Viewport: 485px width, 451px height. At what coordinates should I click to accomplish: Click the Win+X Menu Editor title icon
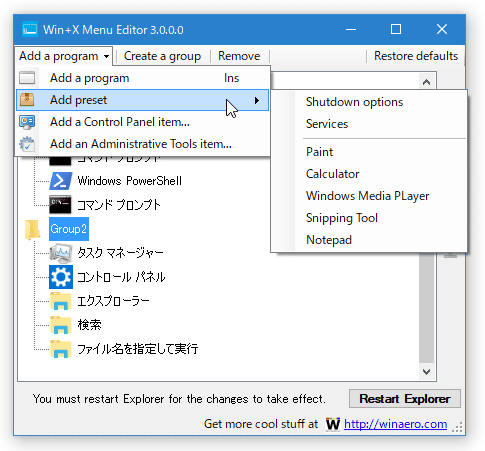(x=30, y=29)
